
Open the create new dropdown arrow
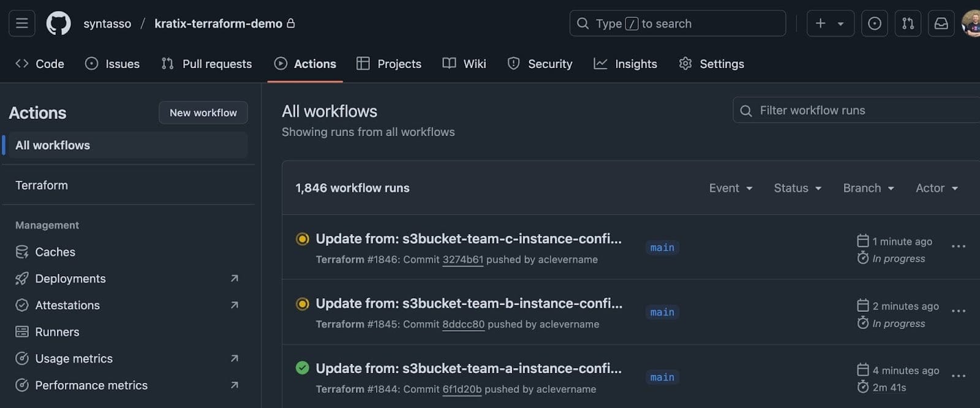(x=841, y=24)
